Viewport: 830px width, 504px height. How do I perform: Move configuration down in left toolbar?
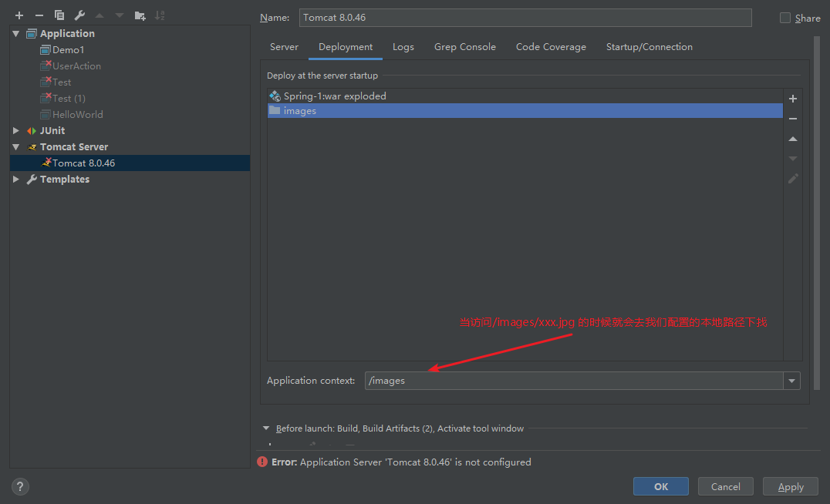pyautogui.click(x=120, y=15)
